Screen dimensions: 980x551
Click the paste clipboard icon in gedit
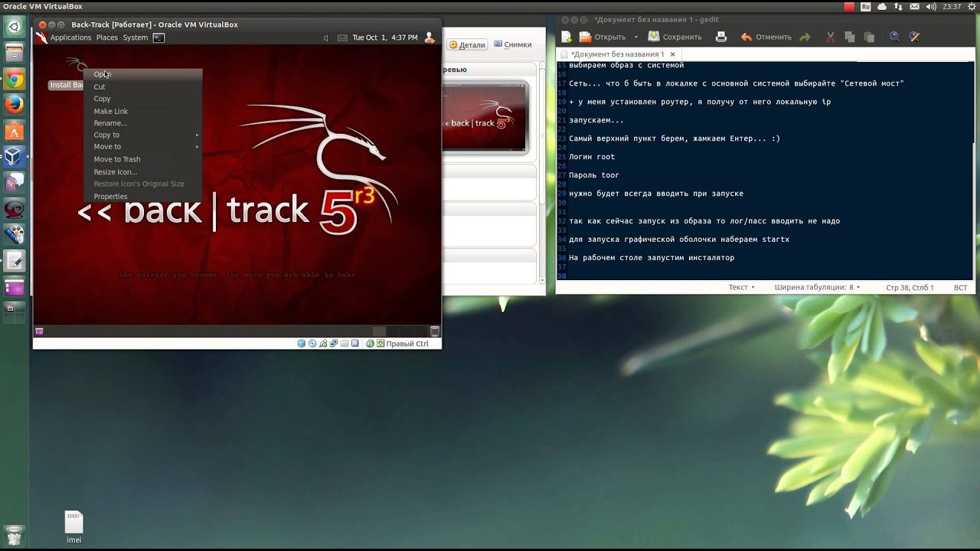[869, 37]
